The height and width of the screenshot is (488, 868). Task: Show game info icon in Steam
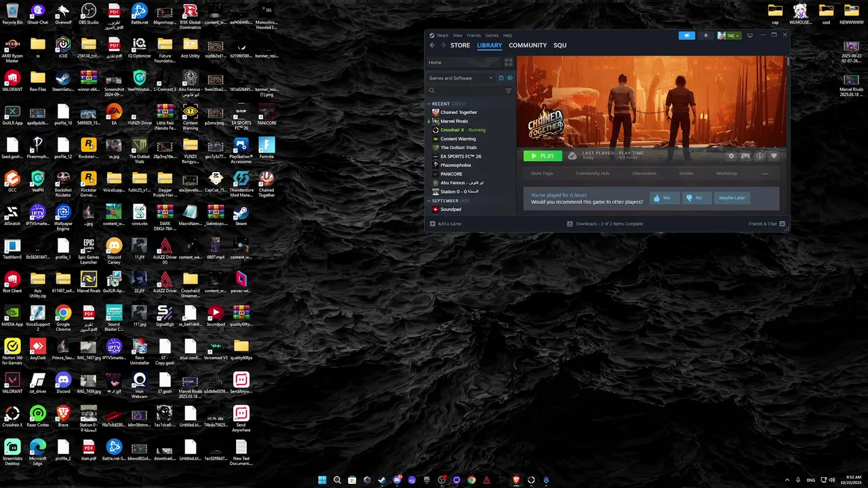(759, 156)
